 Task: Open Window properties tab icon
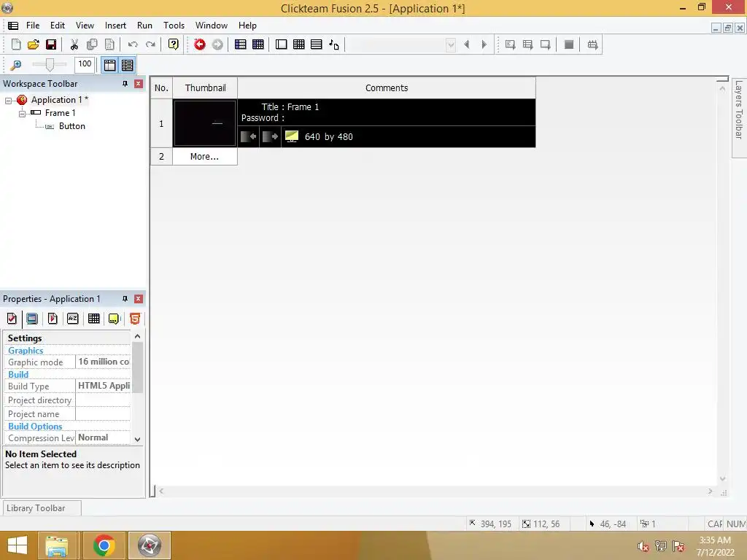tap(32, 319)
